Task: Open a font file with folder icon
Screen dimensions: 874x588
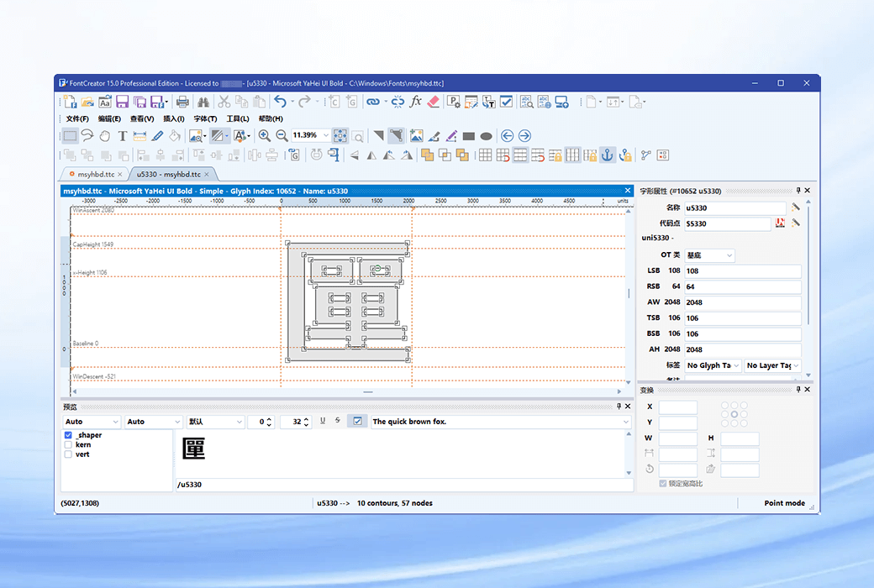Action: pos(87,102)
